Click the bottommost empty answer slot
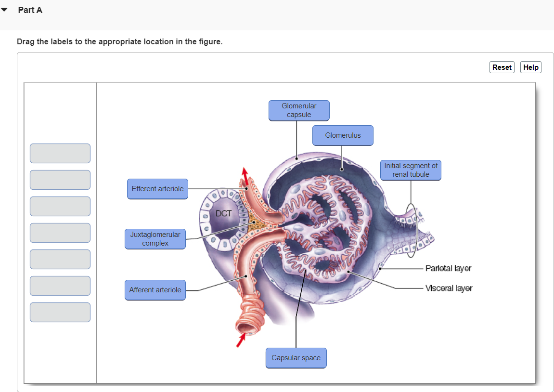 pyautogui.click(x=60, y=312)
